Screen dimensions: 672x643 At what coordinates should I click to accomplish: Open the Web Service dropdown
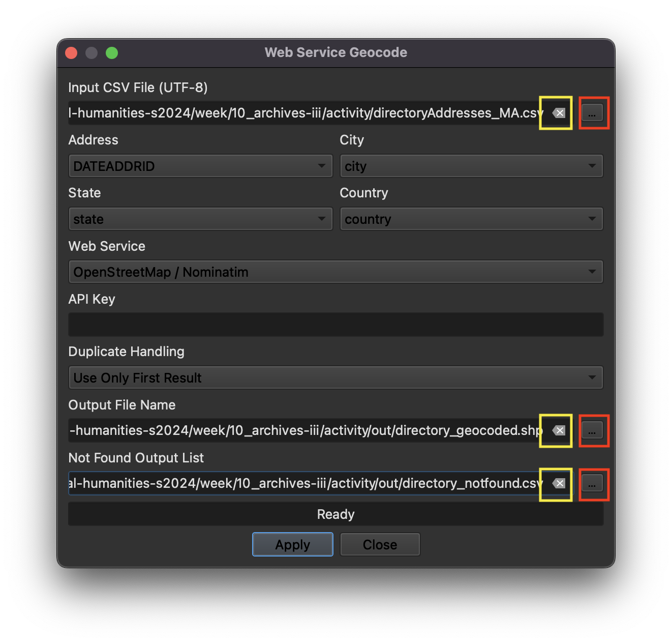click(335, 272)
